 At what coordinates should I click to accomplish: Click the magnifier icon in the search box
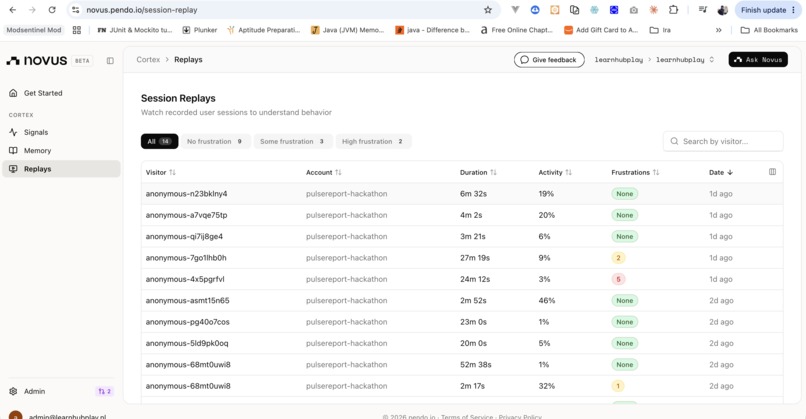[x=674, y=141]
